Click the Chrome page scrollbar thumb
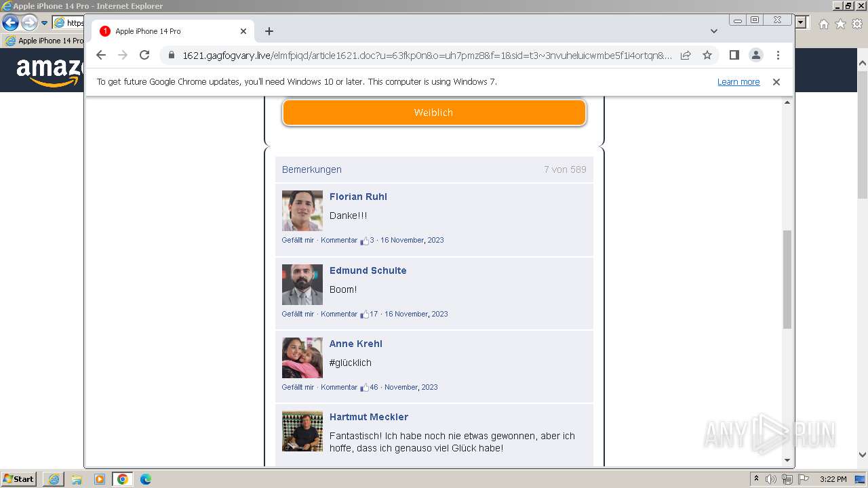 tap(787, 279)
